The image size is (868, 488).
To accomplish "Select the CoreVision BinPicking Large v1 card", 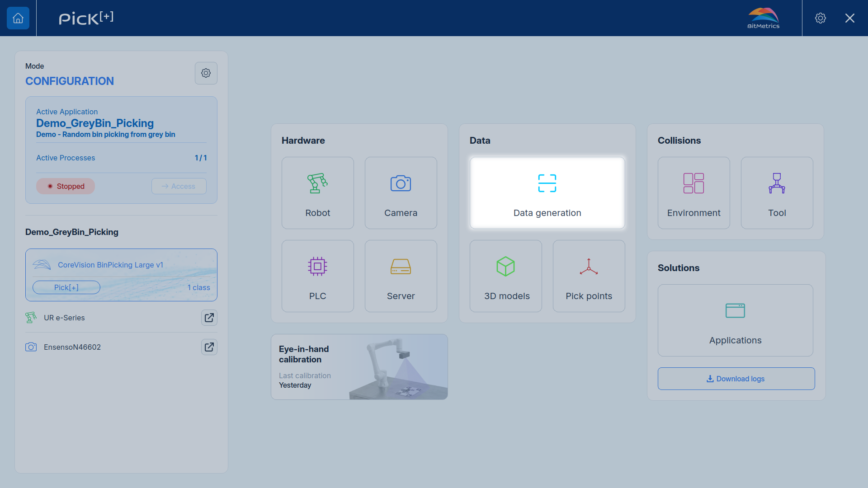I will 121,275.
